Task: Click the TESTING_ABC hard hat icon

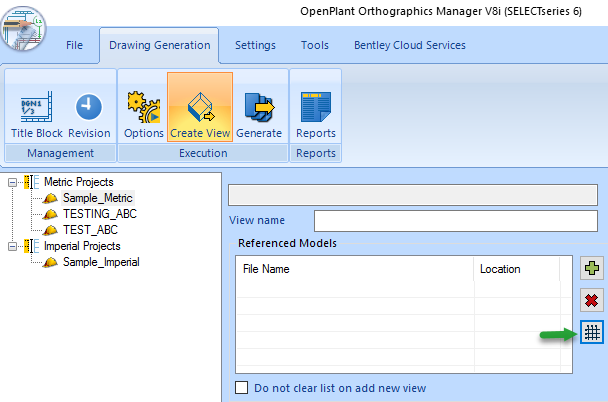Action: click(x=50, y=214)
